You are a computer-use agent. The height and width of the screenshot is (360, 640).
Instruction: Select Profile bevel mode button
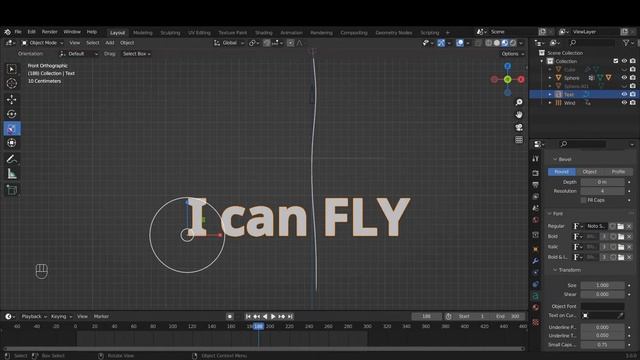(618, 172)
